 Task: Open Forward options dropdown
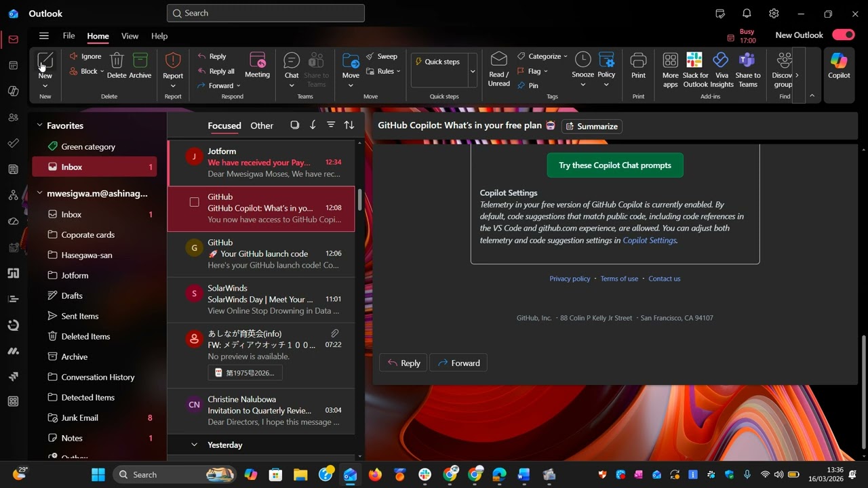(239, 86)
